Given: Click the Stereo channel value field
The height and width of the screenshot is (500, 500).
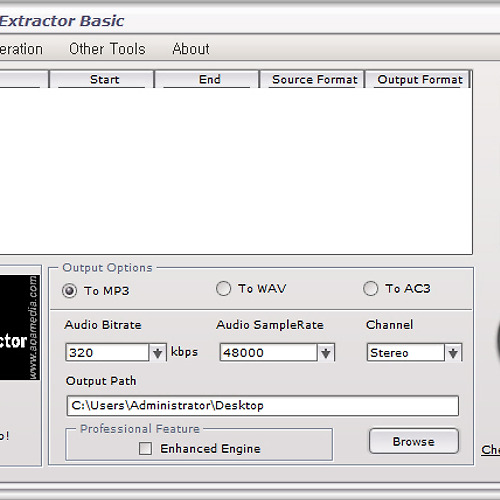Looking at the screenshot, I should point(406,353).
